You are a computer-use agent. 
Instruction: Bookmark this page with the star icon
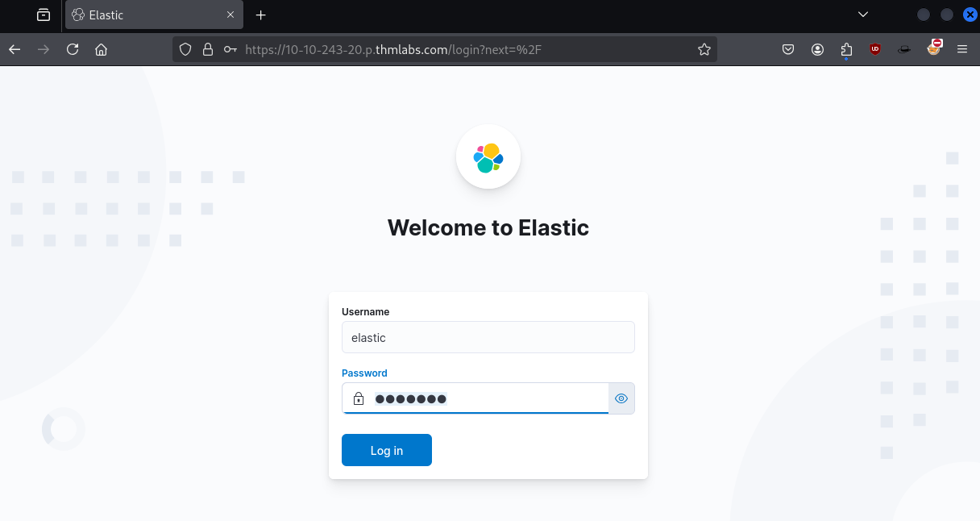pyautogui.click(x=704, y=49)
